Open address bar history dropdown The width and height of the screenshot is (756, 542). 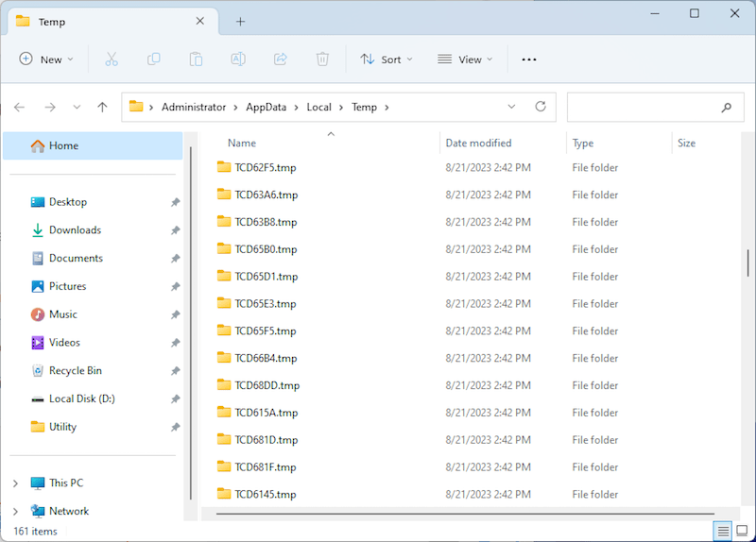pyautogui.click(x=511, y=107)
